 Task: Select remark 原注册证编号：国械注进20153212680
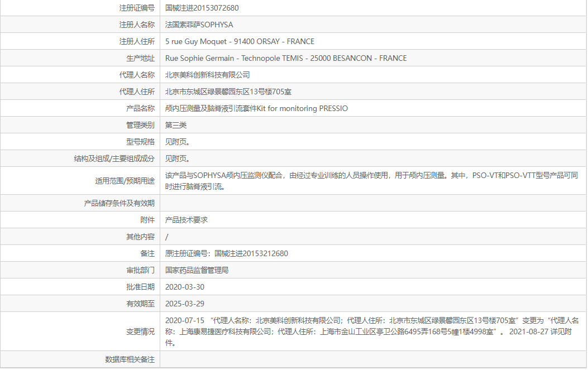(x=227, y=253)
